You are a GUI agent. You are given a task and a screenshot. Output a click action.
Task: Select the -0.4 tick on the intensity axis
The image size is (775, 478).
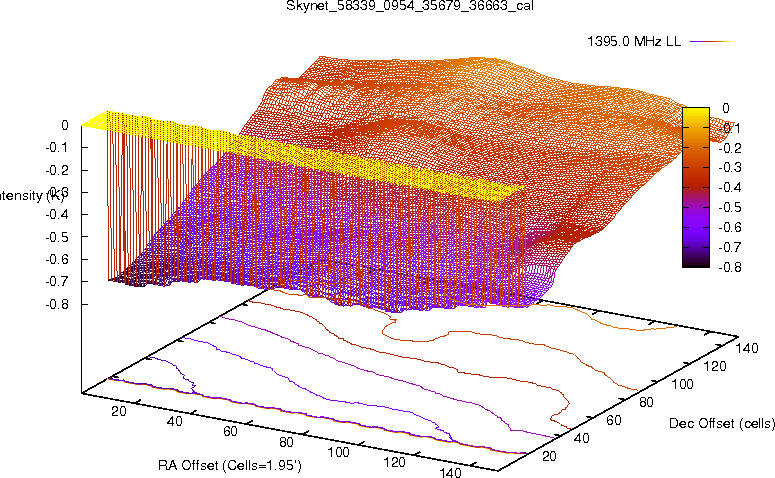(57, 215)
